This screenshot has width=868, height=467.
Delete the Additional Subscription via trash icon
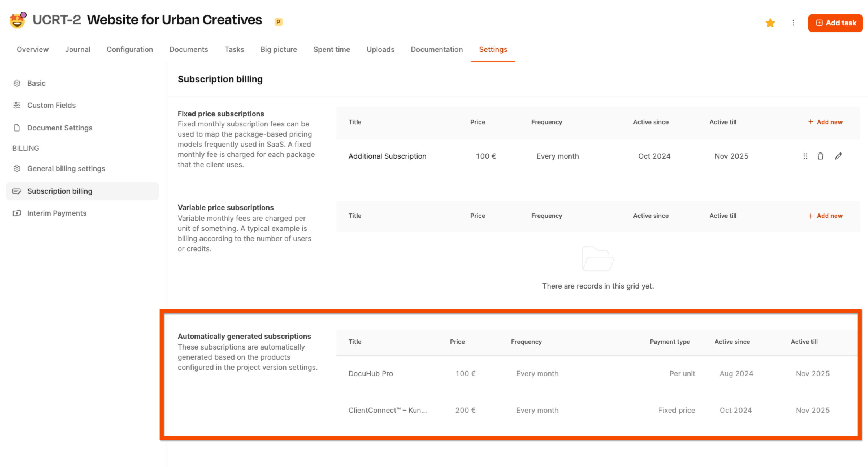point(820,156)
